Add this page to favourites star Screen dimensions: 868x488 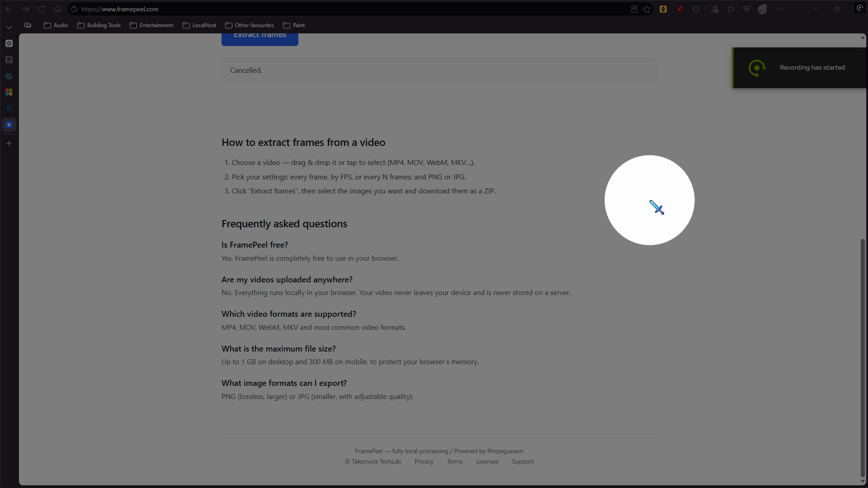coord(647,9)
